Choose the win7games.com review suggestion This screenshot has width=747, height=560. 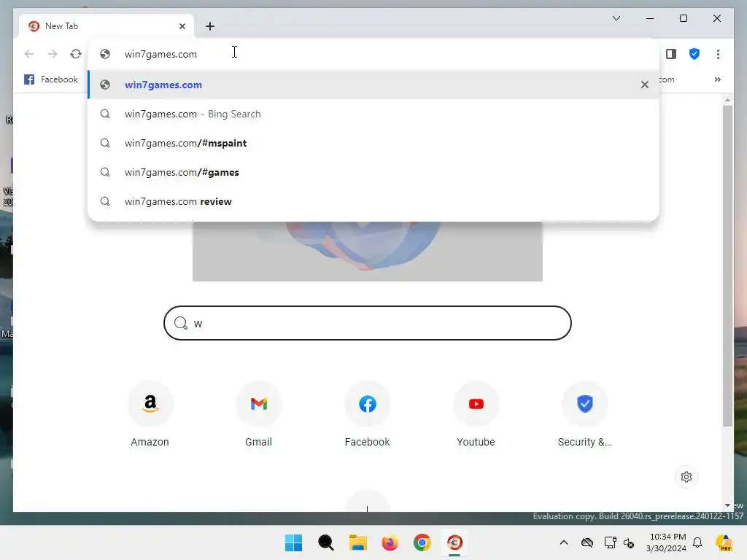(x=374, y=201)
